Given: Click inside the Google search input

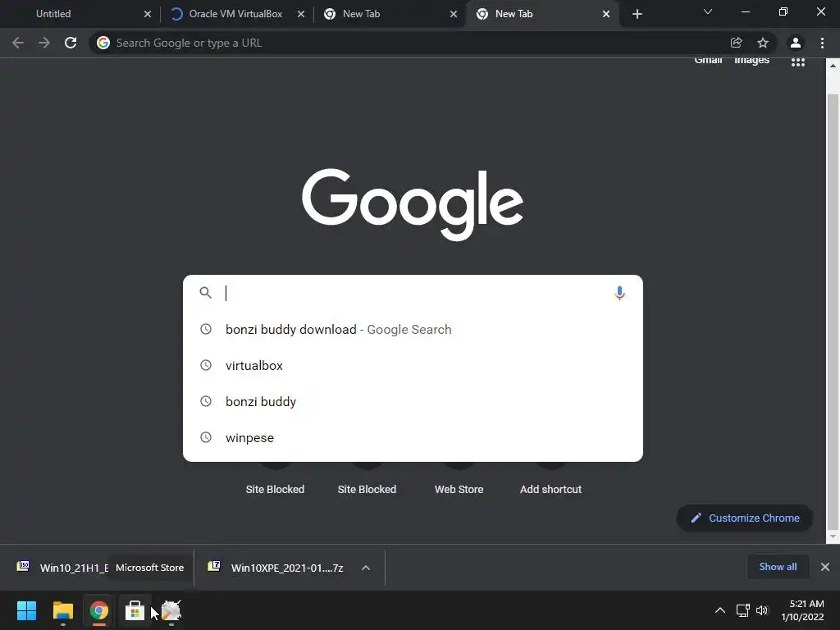Looking at the screenshot, I should 413,293.
